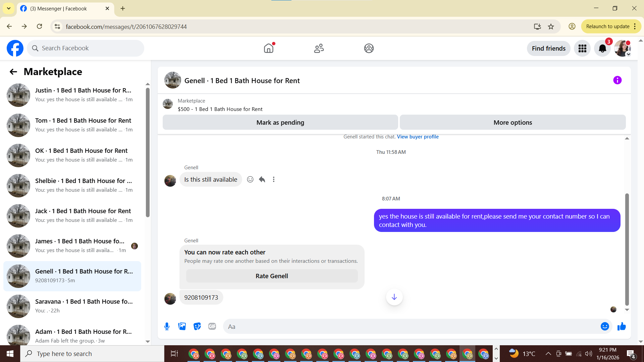Send a thumbs-up like

coord(622,326)
